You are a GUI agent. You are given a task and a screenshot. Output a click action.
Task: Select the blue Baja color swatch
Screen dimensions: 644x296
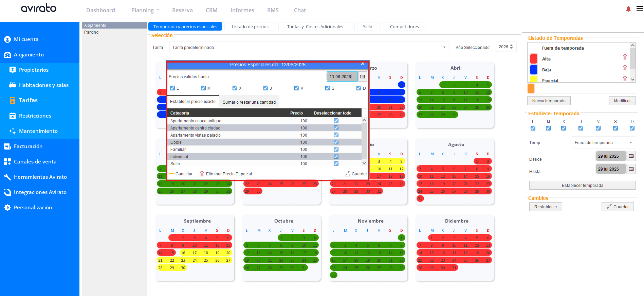coord(533,70)
